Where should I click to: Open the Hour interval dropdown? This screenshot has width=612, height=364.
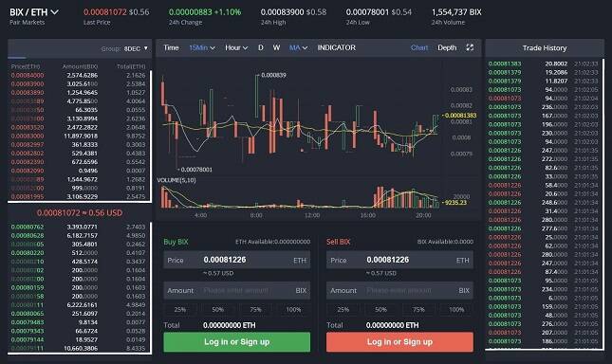[x=236, y=48]
